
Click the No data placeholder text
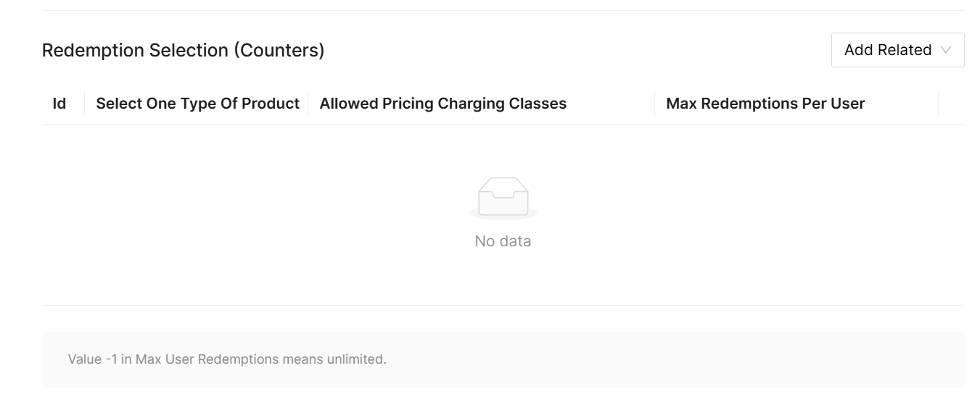503,241
